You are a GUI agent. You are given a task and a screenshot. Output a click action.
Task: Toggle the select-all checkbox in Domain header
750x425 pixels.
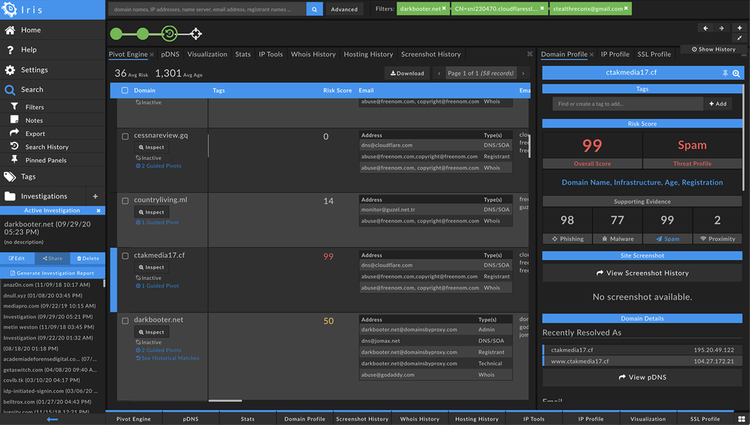[x=125, y=90]
